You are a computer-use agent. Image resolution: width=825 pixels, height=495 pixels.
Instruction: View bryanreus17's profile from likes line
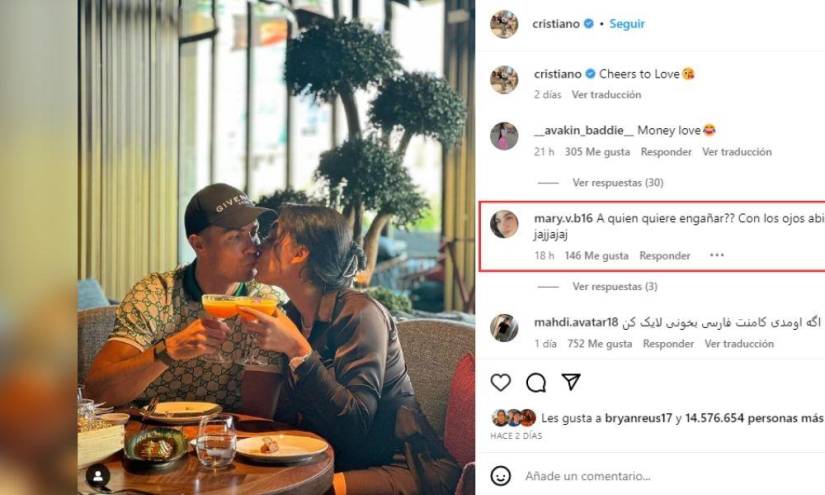[x=638, y=418]
